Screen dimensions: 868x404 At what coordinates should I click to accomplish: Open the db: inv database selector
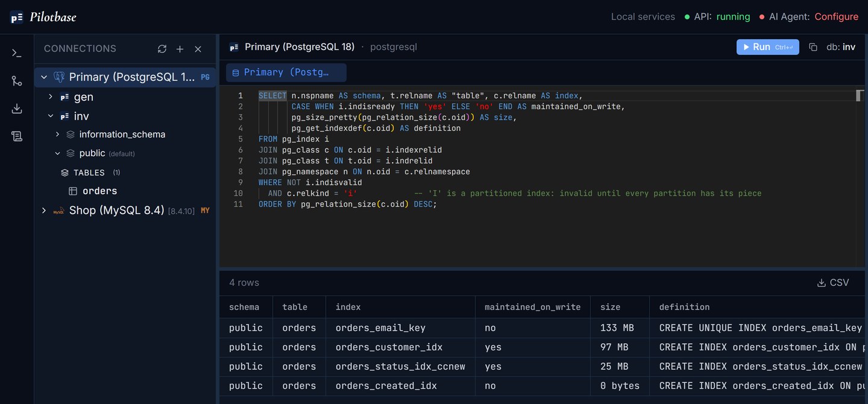(841, 47)
